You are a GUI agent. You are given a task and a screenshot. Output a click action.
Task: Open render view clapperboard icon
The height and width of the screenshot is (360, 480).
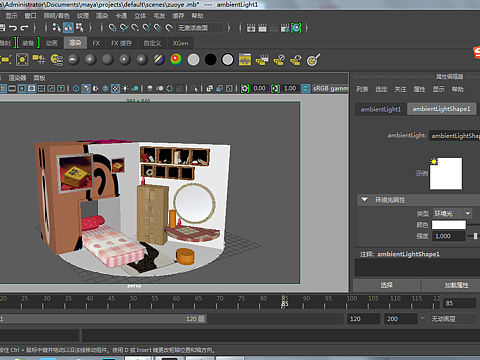pyautogui.click(x=251, y=28)
